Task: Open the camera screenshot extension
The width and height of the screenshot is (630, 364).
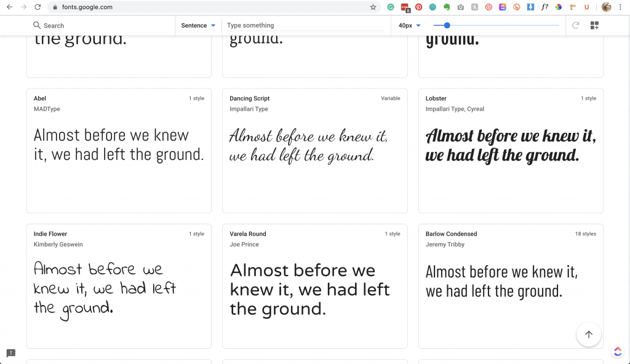Action: [x=460, y=7]
